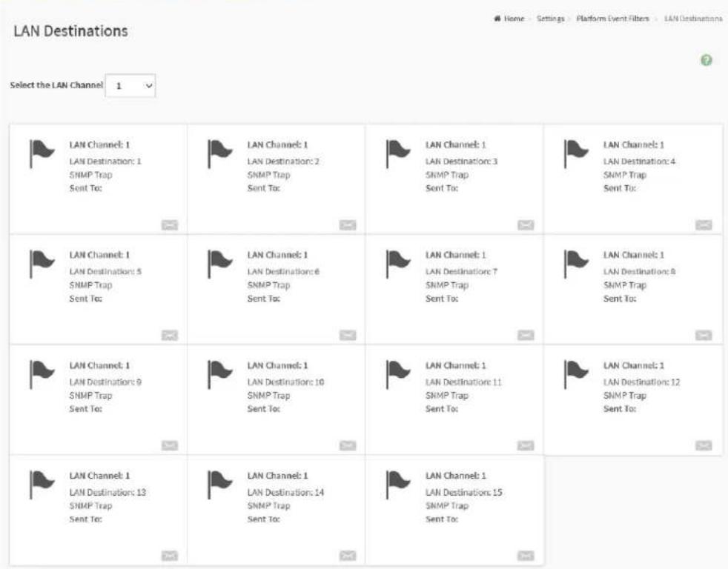This screenshot has width=728, height=569.
Task: Open Settings breadcrumb link
Action: tap(551, 19)
